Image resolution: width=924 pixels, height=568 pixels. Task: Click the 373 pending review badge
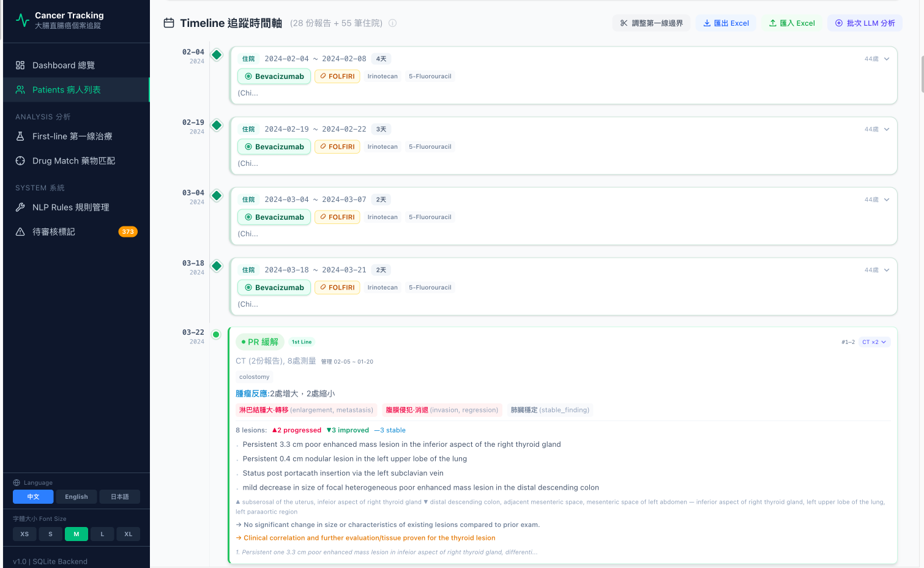pyautogui.click(x=128, y=232)
